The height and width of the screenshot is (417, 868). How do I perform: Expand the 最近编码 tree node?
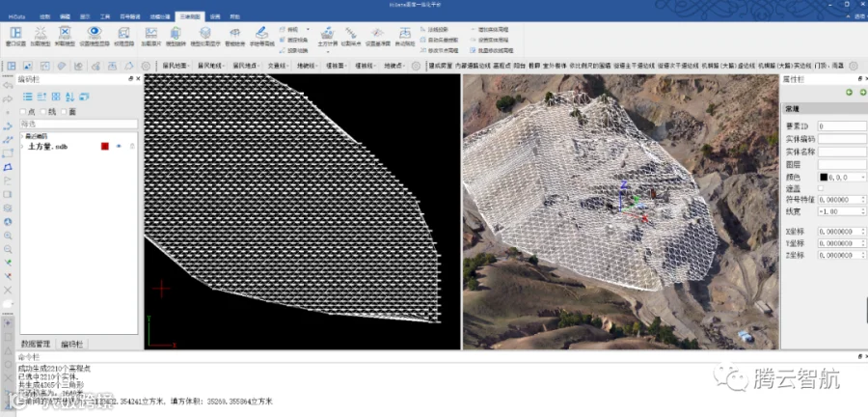tap(22, 136)
